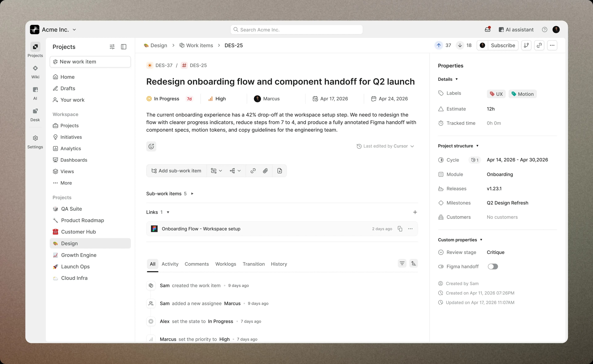Open the relations dropdown in toolbar
Screen dimensions: 593x364
235,171
